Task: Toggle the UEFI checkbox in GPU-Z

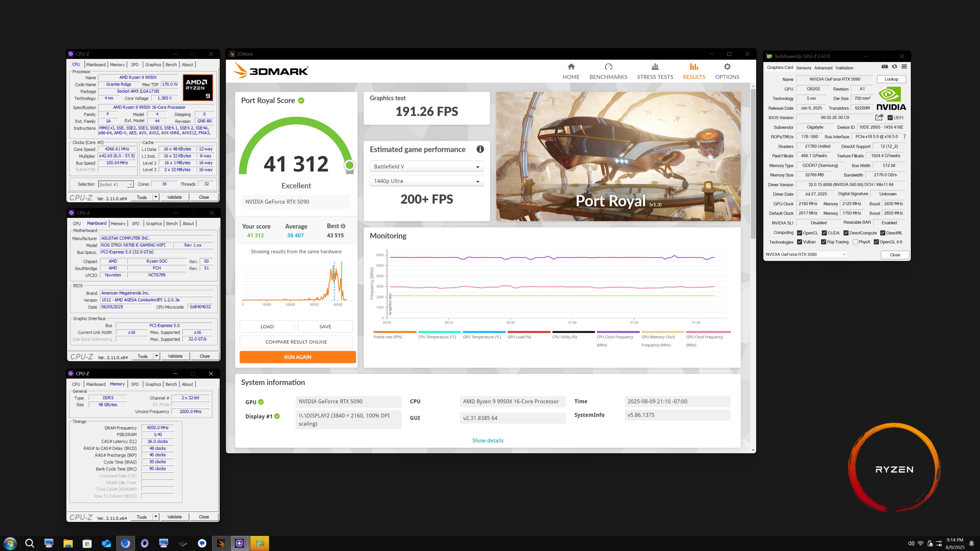Action: [890, 118]
